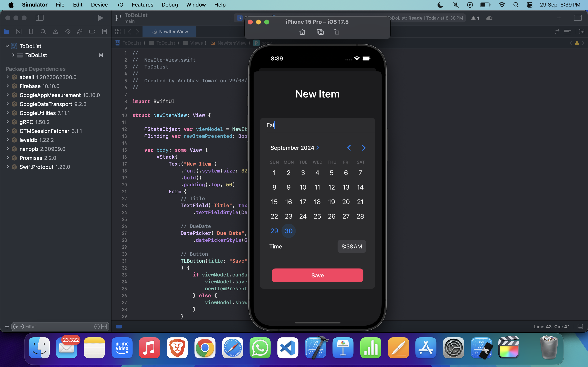Toggle the Xcode navigator sidebar

[39, 18]
